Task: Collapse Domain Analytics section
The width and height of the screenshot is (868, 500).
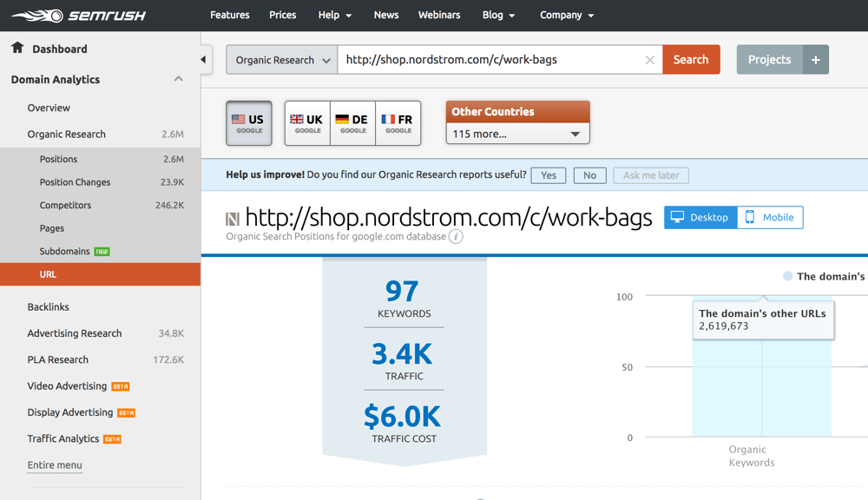Action: 178,79
